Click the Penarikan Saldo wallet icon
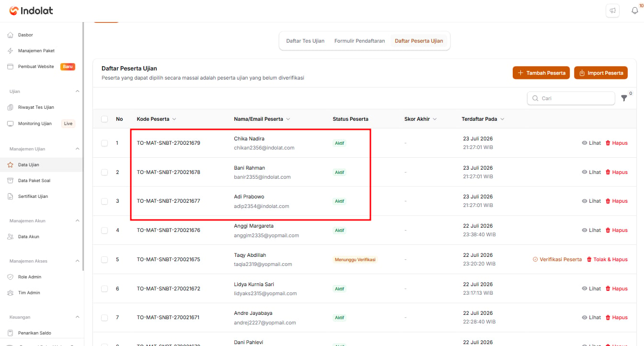 coord(10,333)
